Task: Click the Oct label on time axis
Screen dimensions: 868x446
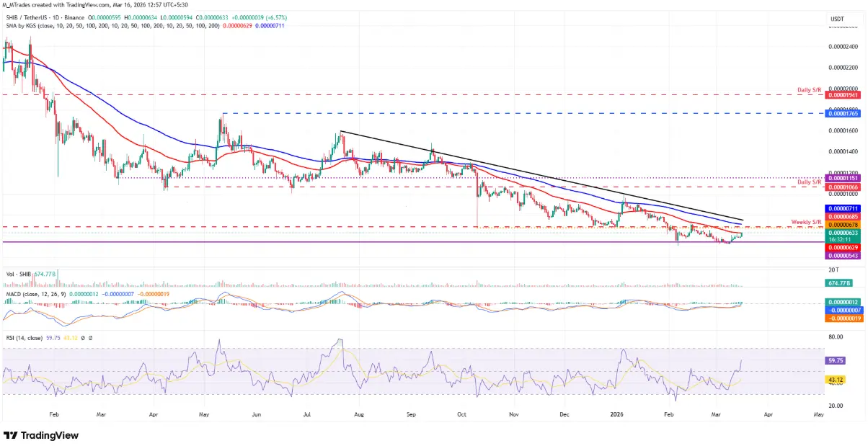Action: tap(462, 416)
